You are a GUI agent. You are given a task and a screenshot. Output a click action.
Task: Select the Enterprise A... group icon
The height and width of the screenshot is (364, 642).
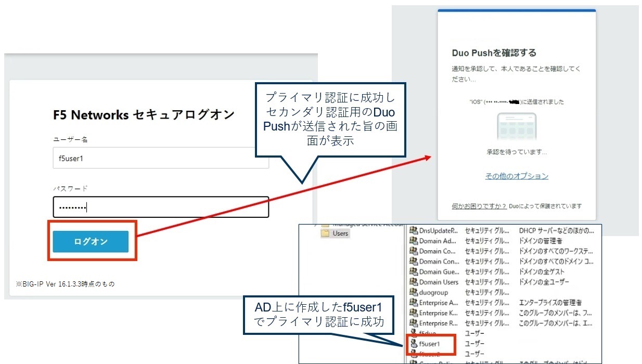(x=414, y=303)
